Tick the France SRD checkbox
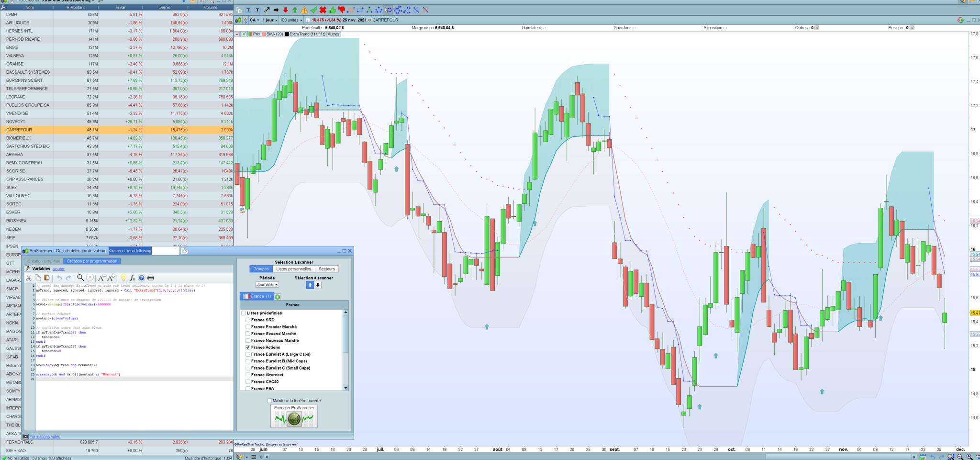 [x=248, y=320]
